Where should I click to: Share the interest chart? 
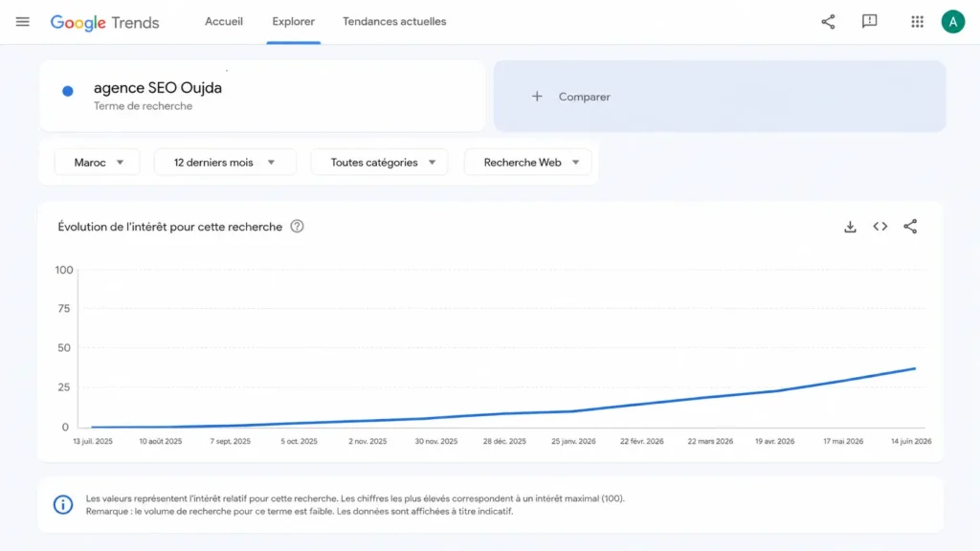coord(910,226)
